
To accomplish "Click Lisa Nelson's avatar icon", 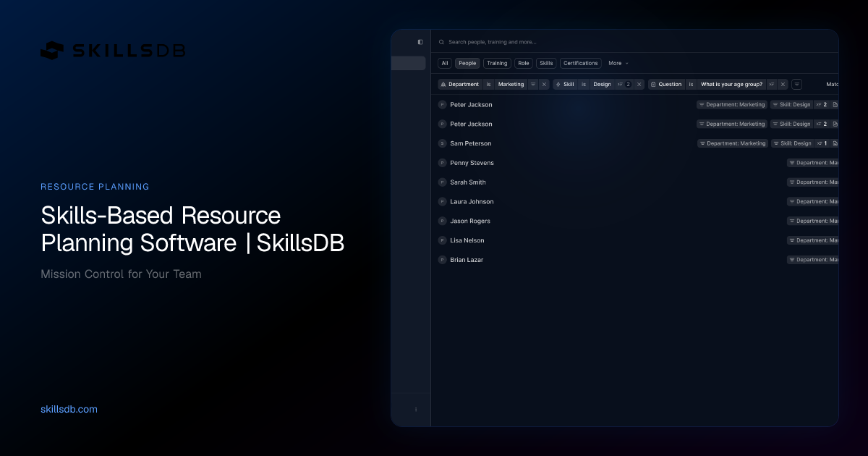I will (x=442, y=240).
